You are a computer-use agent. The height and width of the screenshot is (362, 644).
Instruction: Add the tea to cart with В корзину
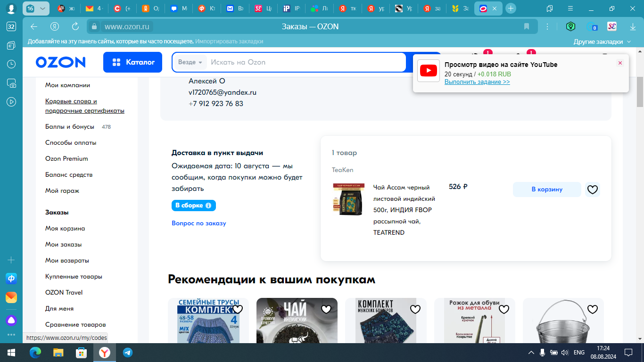click(x=547, y=189)
